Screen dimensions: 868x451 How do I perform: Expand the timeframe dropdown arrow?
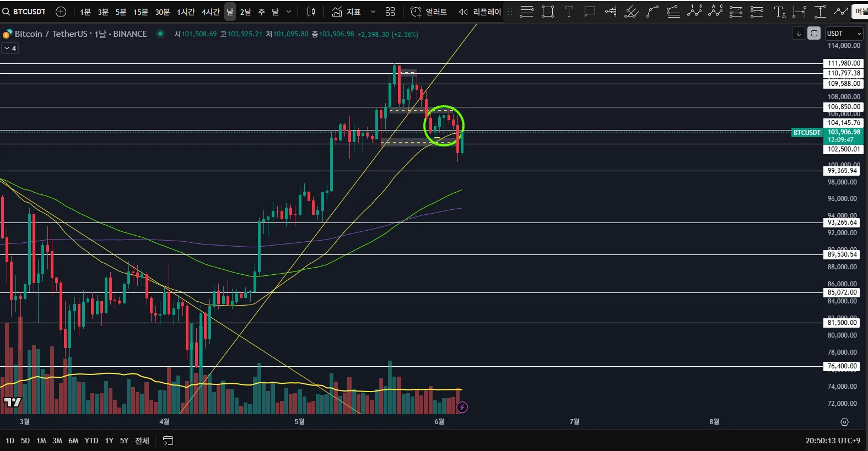tap(289, 12)
